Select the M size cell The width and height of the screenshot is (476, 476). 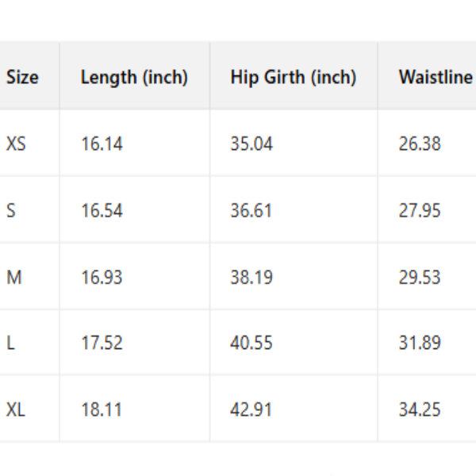click(13, 278)
